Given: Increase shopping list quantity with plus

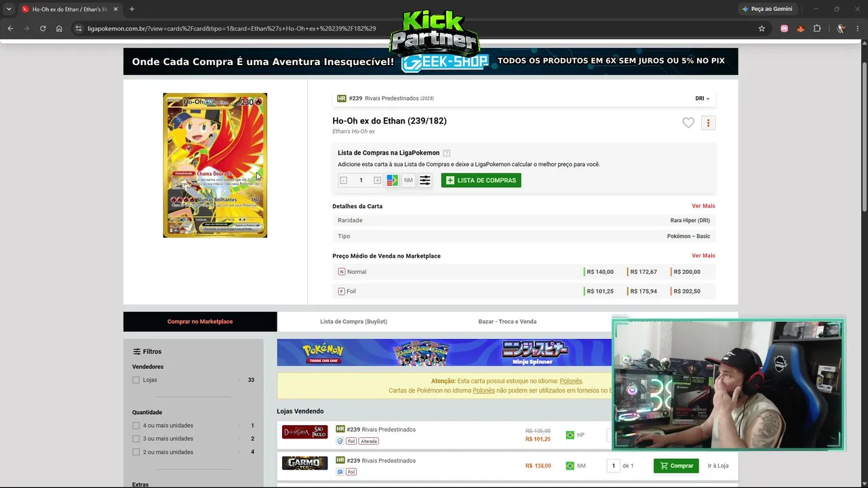Looking at the screenshot, I should (x=378, y=180).
